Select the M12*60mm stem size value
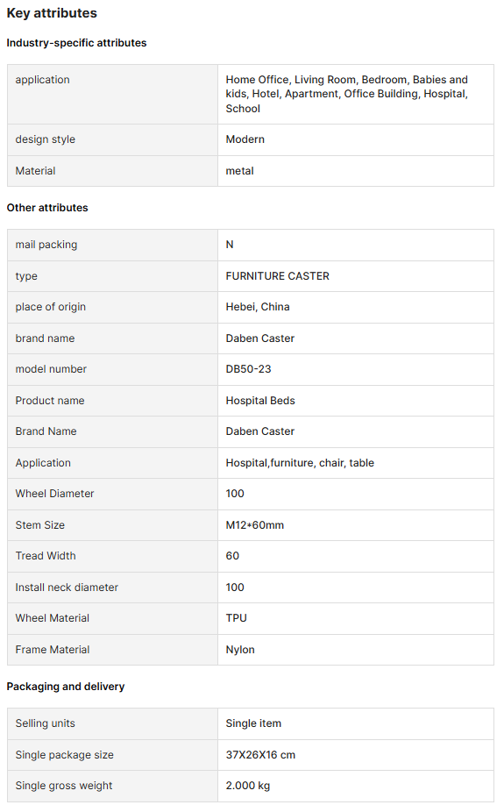This screenshot has height=812, width=504. pyautogui.click(x=254, y=525)
